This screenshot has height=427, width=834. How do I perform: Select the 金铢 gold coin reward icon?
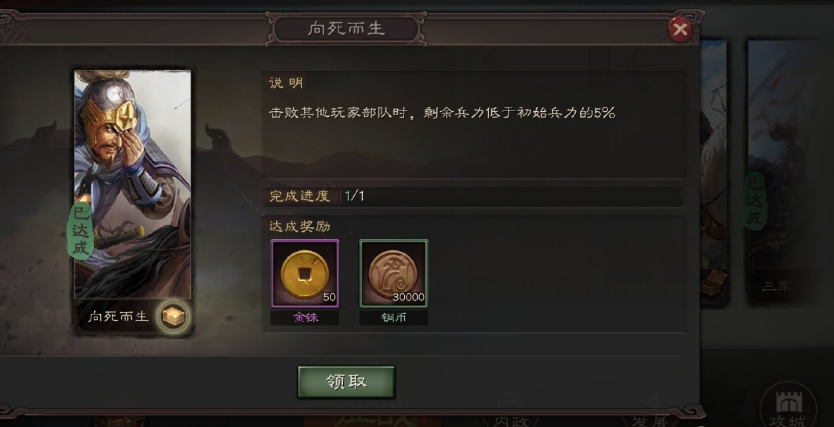[x=305, y=273]
